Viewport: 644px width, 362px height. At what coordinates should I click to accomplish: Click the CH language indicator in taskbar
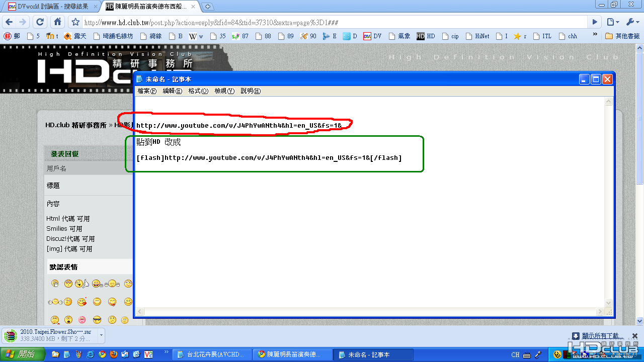(x=515, y=354)
